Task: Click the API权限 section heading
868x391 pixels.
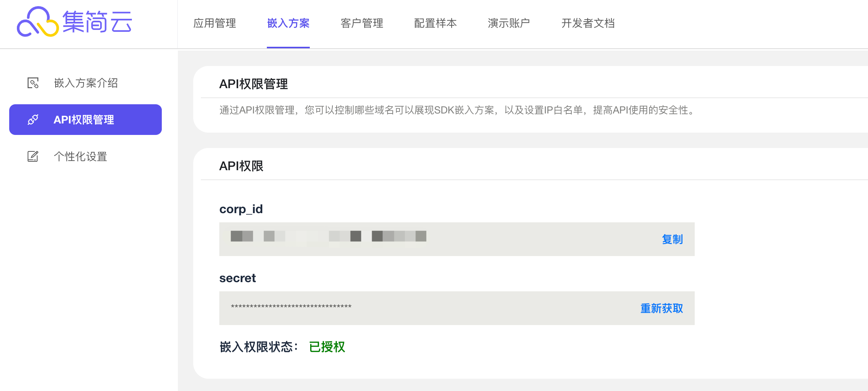Action: [241, 166]
